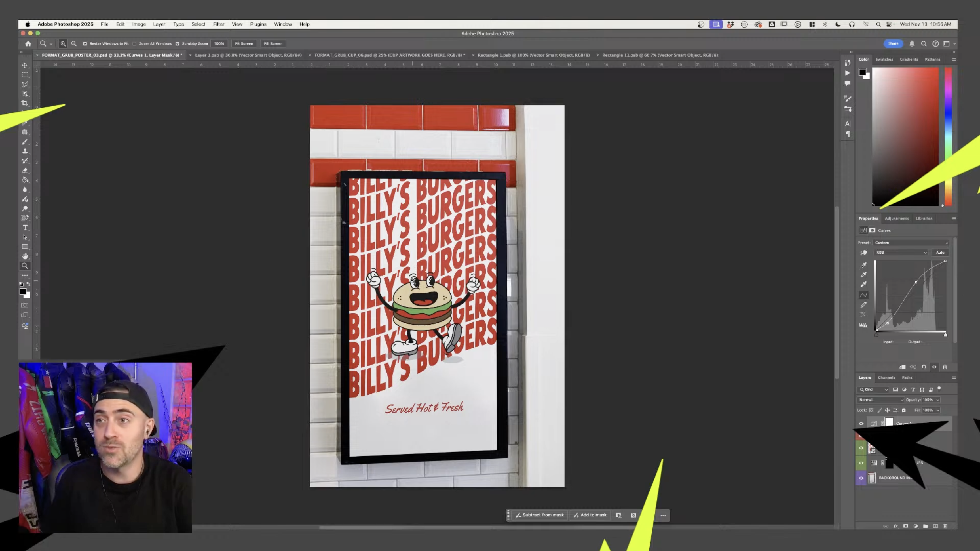Click the Fit Screen button
This screenshot has width=980, height=551.
tap(244, 43)
